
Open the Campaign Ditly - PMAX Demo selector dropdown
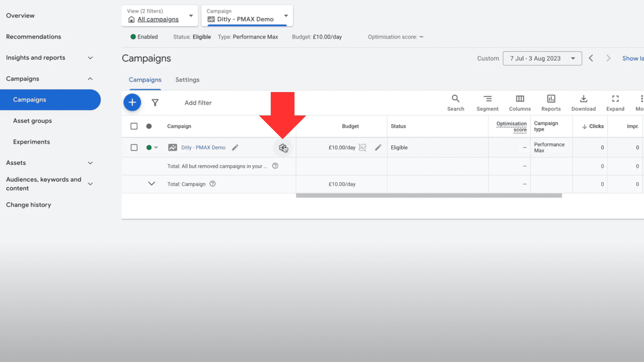[247, 15]
